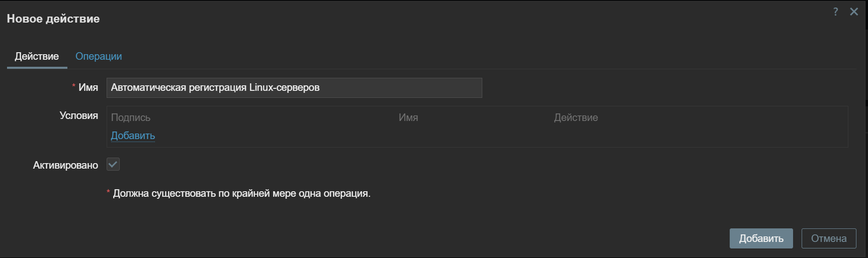Viewport: 868px width, 258px height.
Task: Switch to the Операции tab
Action: tap(99, 56)
